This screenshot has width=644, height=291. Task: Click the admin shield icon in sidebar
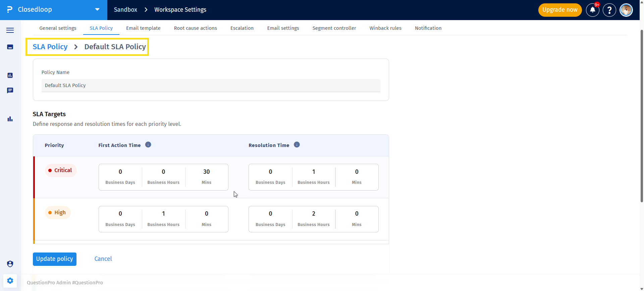[10, 264]
